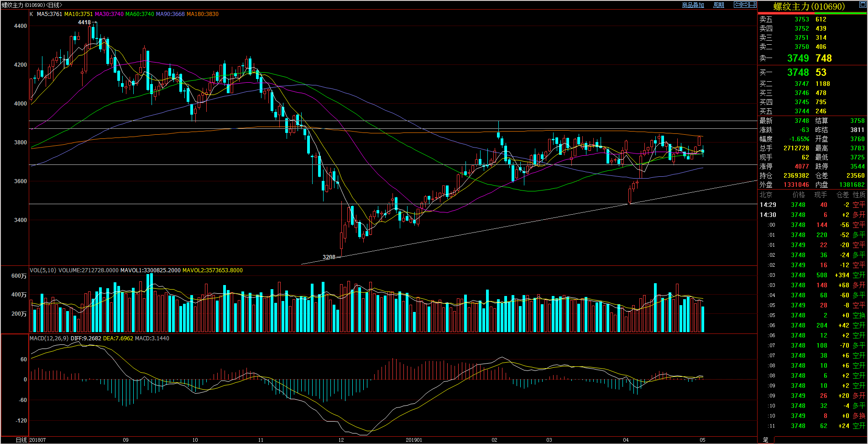Click the 4418 high price marker
868x444 pixels.
coord(84,22)
